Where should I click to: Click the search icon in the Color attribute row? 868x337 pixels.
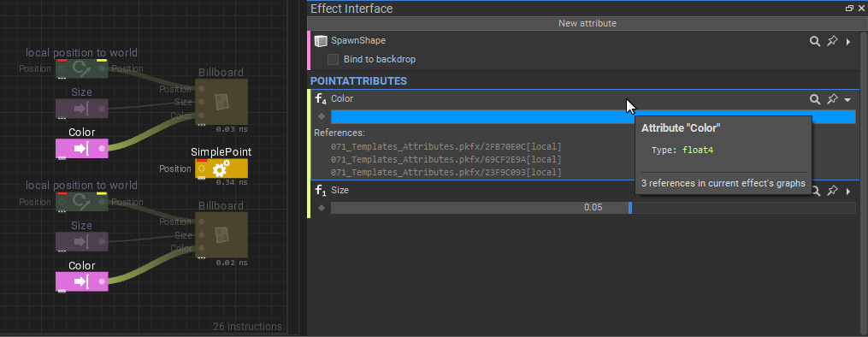click(x=815, y=99)
